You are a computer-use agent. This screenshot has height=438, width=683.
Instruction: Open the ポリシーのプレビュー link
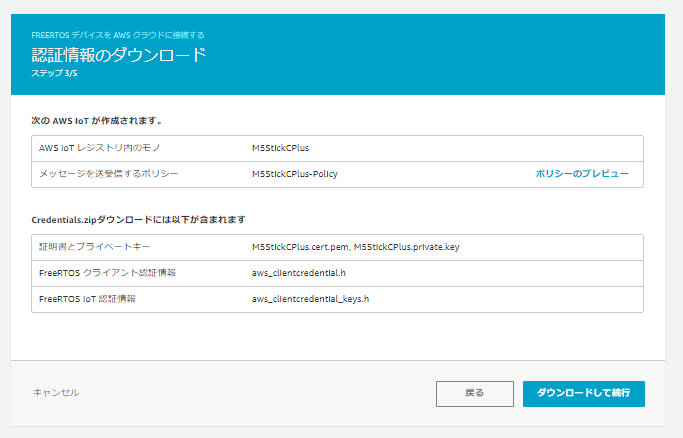pyautogui.click(x=582, y=174)
